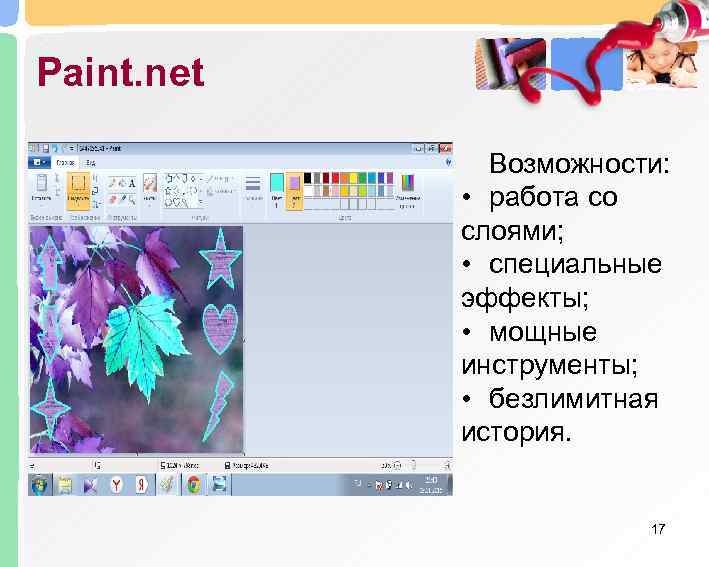
Task: Expand the Select (Выделить) dropdown arrow
Action: tap(78, 205)
